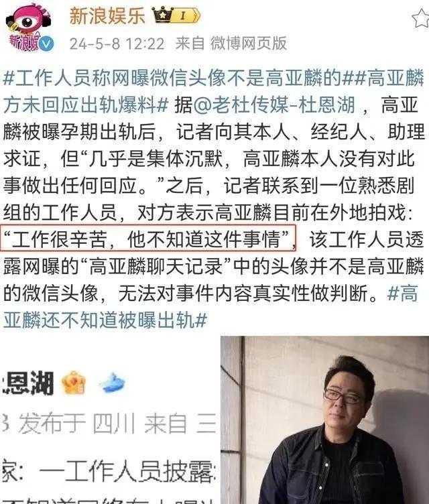Viewport: 429px width, 504px height.
Task: Open the 新浪娱乐 account name
Action: point(107,15)
